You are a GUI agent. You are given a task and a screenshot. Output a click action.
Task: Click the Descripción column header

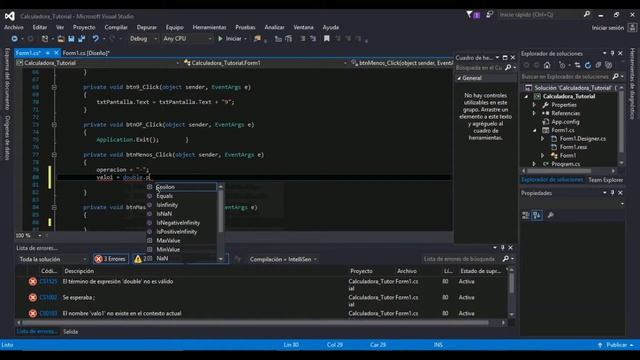79,271
